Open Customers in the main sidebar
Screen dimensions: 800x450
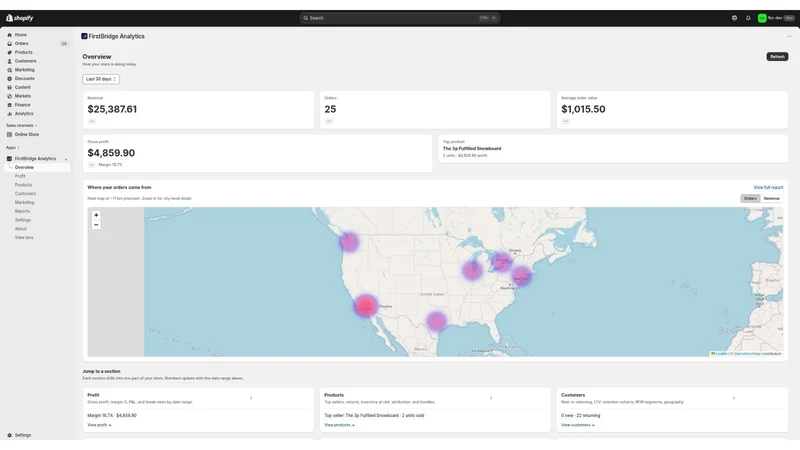(x=25, y=61)
